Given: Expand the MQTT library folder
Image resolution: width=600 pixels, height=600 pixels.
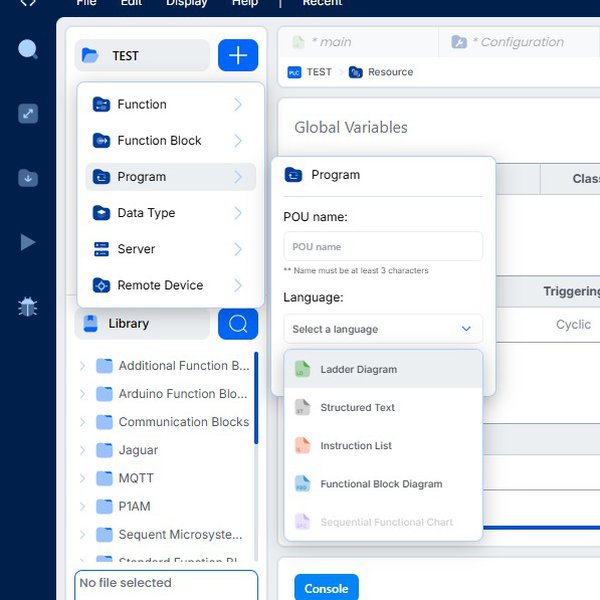Looking at the screenshot, I should (x=82, y=478).
